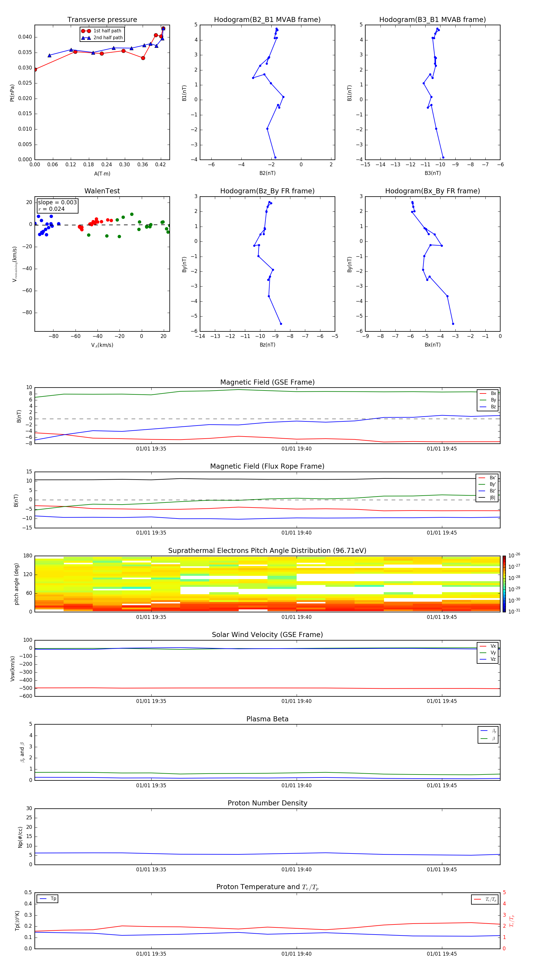
Task: Click the '01/01 19:35' tick under GSE magnetic field
Action: [x=151, y=449]
